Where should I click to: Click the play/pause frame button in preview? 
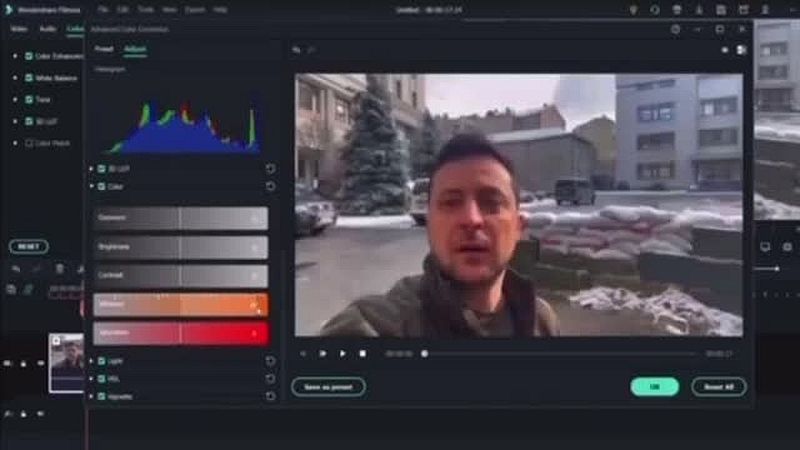322,354
